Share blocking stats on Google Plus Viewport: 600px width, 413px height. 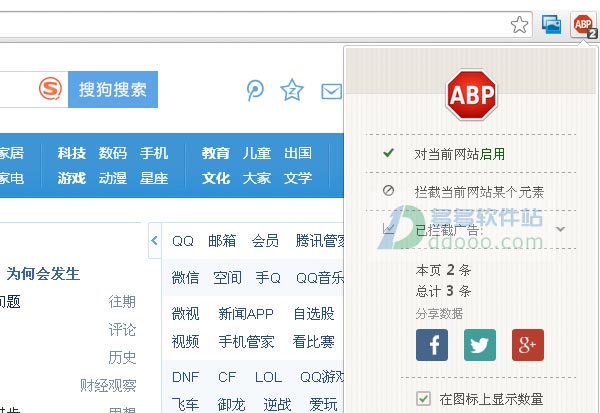pos(528,345)
